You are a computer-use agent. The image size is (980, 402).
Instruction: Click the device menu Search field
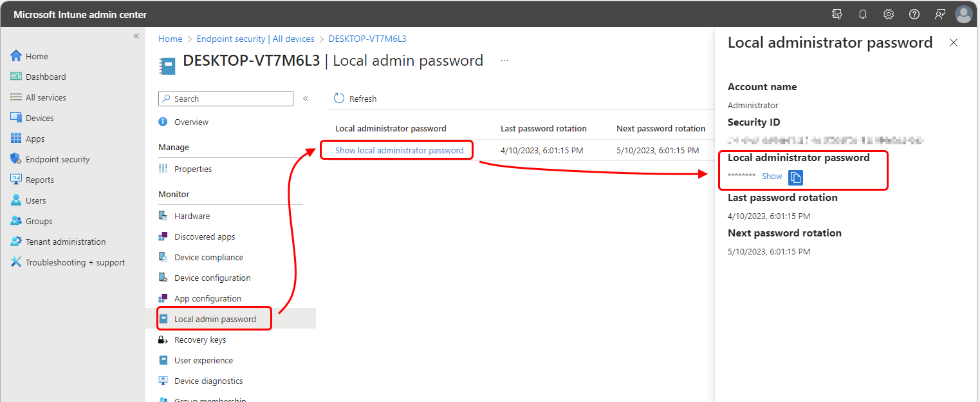pyautogui.click(x=226, y=99)
